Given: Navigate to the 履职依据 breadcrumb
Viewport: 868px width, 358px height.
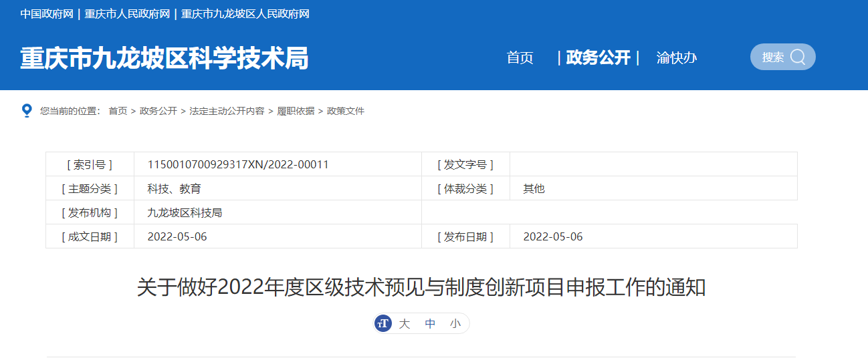Looking at the screenshot, I should click(x=296, y=111).
